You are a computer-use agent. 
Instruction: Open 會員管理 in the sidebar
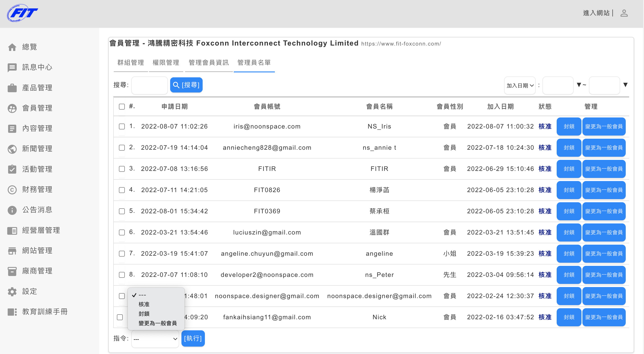point(37,108)
